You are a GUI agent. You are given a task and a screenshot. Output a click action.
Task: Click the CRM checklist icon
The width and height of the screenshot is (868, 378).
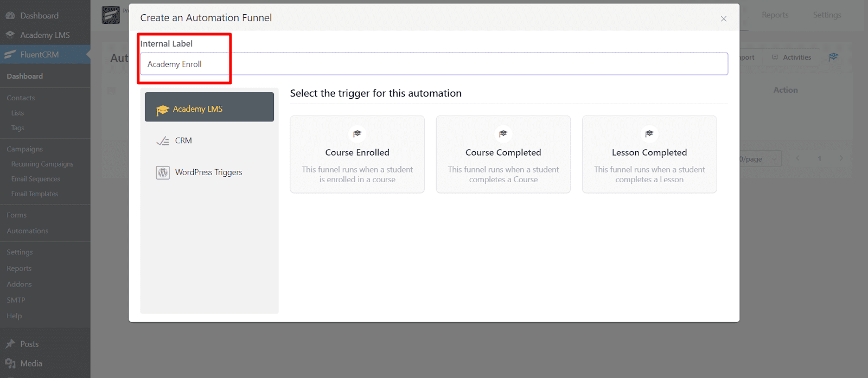(x=163, y=141)
